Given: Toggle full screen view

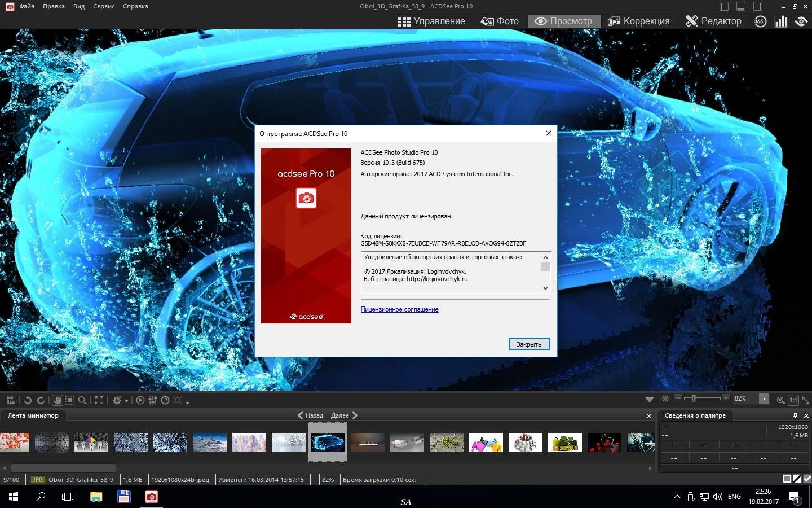Looking at the screenshot, I should (99, 400).
